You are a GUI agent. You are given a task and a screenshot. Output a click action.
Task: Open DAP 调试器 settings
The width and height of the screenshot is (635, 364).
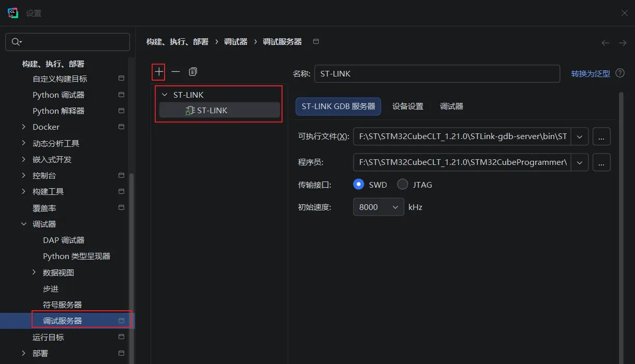[64, 240]
